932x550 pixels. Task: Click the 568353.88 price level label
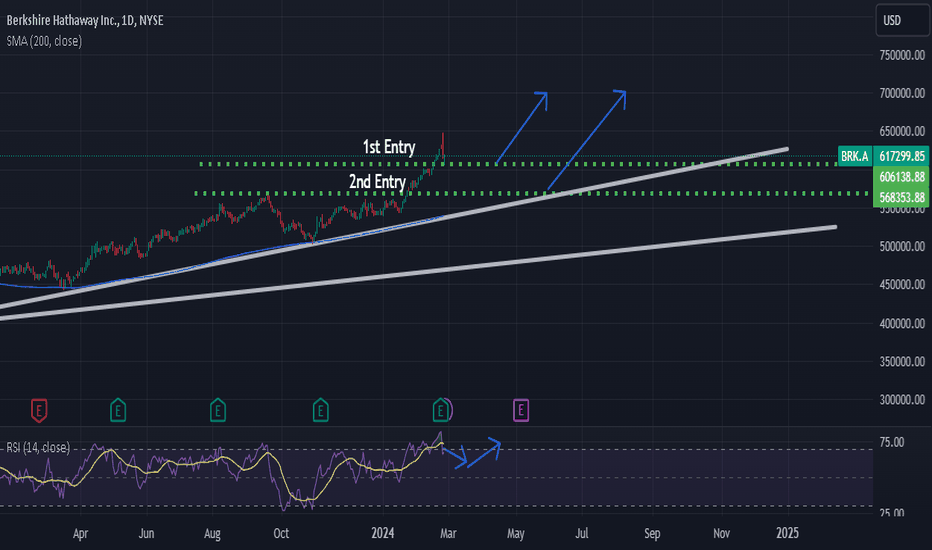pos(902,197)
